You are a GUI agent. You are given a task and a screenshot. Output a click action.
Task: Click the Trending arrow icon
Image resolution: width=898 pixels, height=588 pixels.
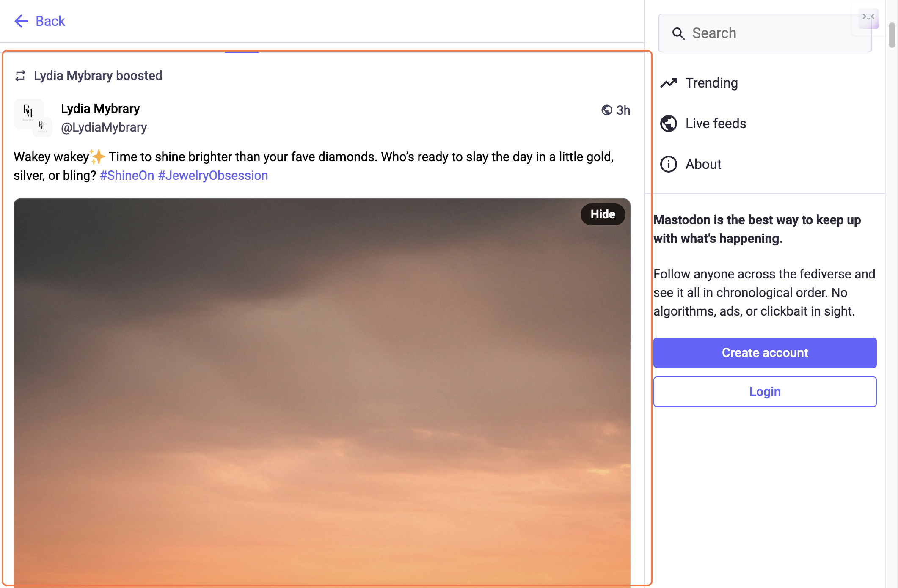point(669,83)
